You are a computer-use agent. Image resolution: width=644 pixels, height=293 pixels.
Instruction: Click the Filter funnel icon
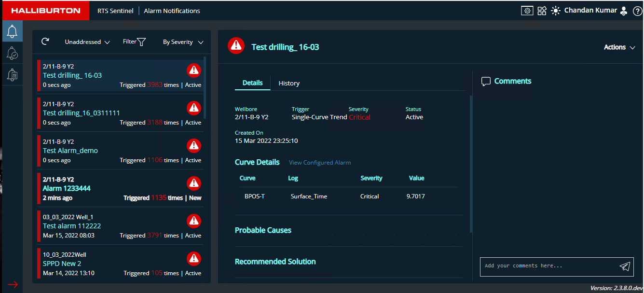tap(141, 42)
